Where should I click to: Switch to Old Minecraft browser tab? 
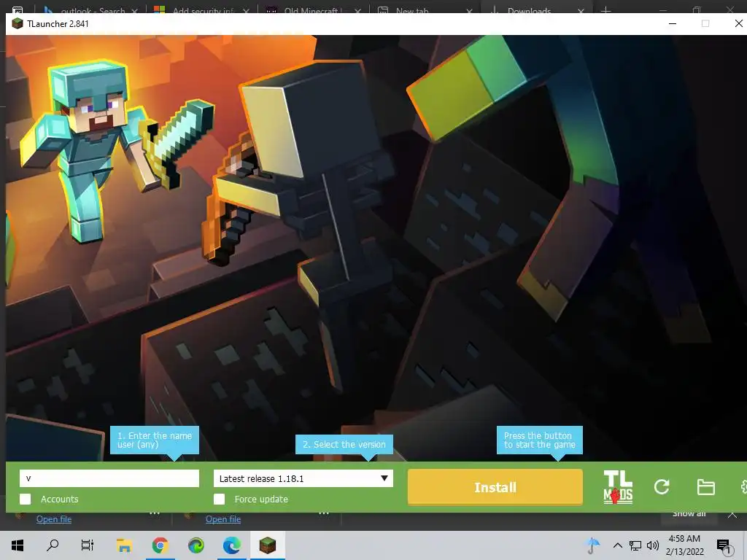(312, 9)
